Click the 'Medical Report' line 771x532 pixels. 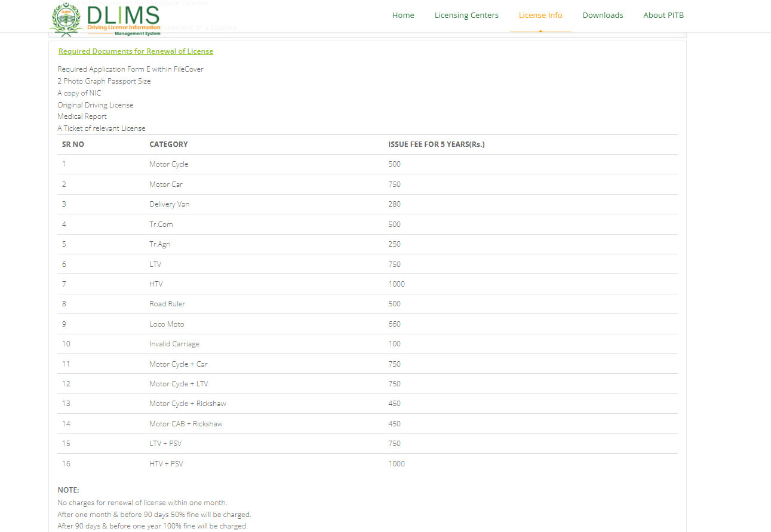[x=82, y=116]
